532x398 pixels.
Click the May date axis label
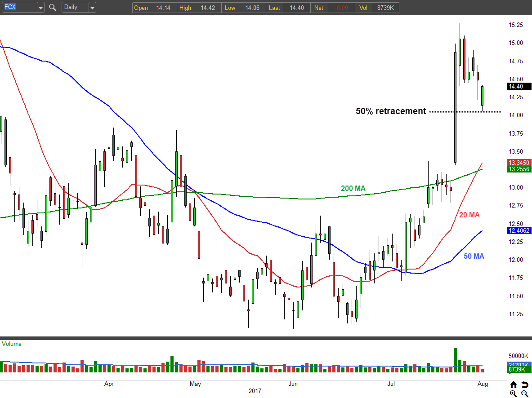(x=195, y=384)
